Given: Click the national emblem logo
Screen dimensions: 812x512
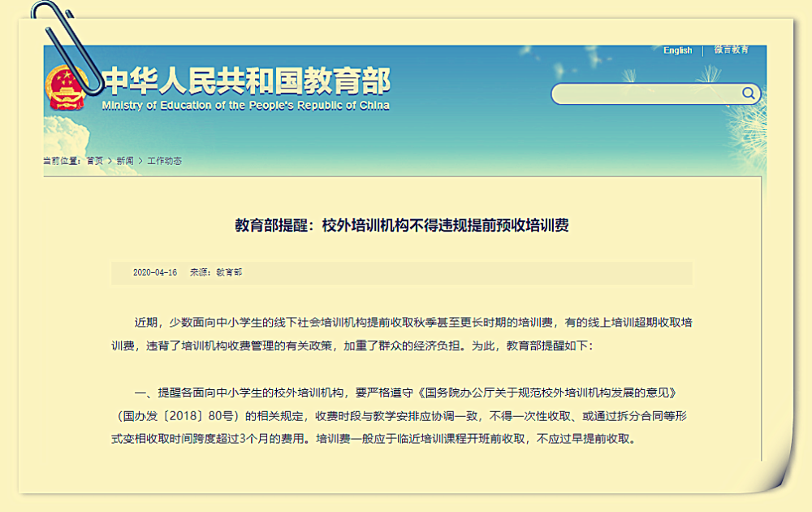Looking at the screenshot, I should [x=66, y=87].
